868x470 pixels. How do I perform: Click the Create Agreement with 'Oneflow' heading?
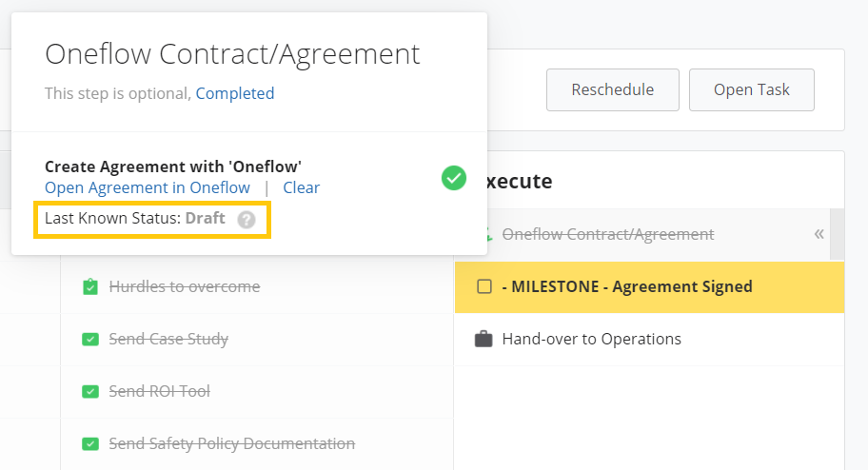pos(173,166)
